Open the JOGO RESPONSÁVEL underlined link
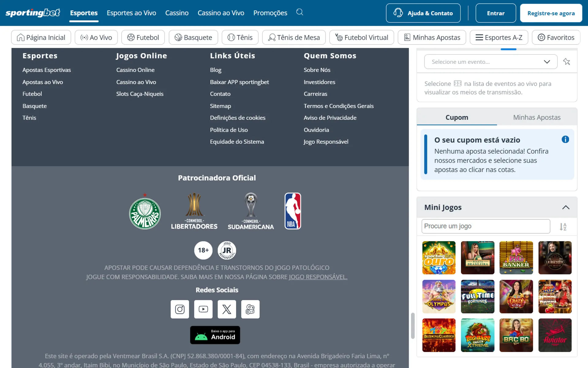Screen dimensions: 588x368 point(318,277)
